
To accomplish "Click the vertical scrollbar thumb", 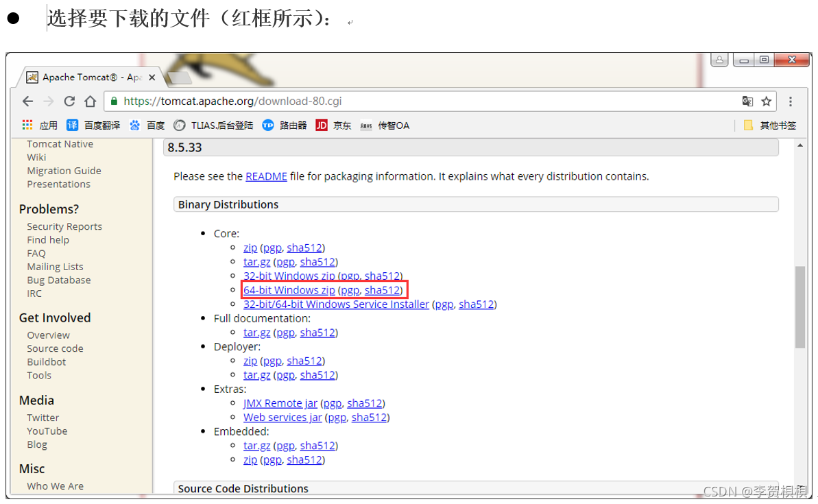I will 799,307.
